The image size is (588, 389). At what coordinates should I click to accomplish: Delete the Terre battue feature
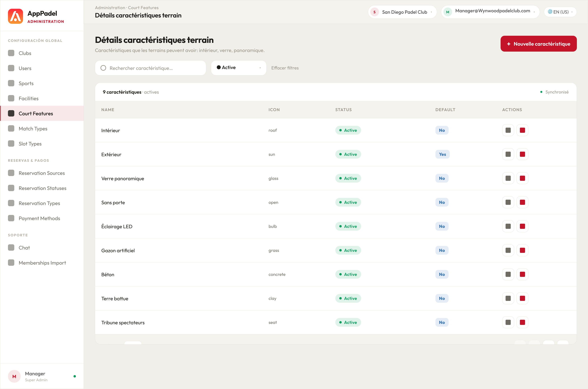tap(522, 298)
